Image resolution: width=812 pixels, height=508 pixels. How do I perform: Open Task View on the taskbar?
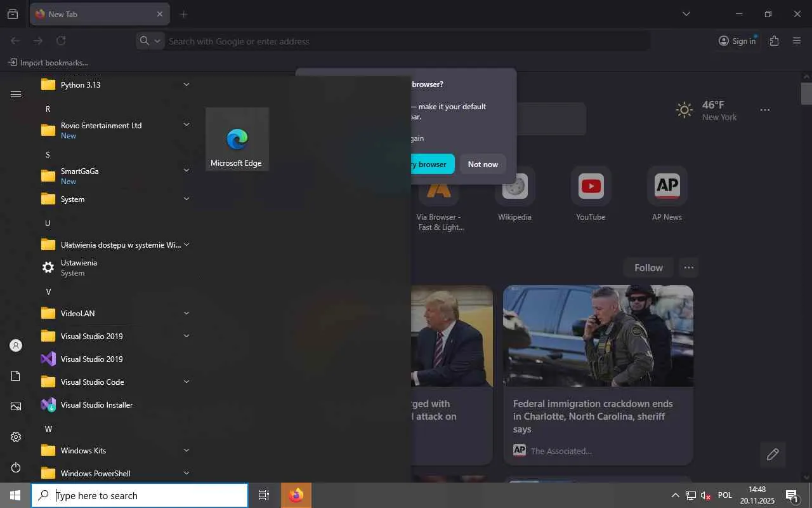[264, 495]
